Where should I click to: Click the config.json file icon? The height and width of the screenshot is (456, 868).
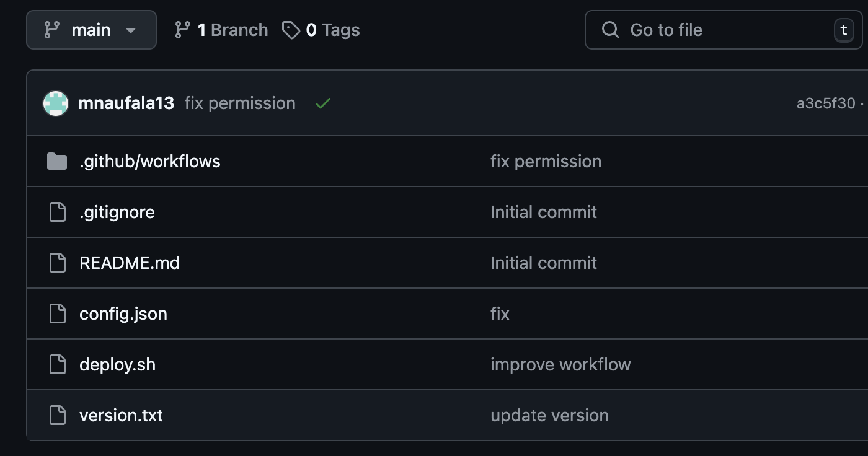58,314
